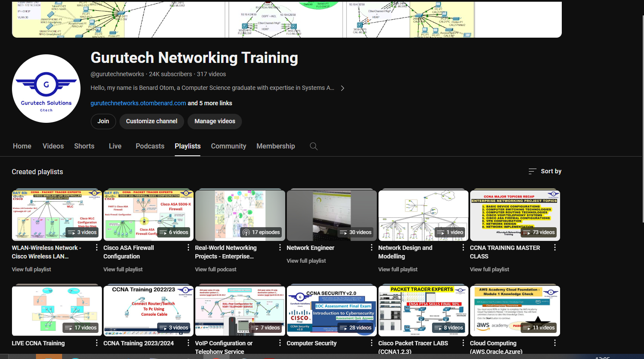Open the gurutechnetworks.otombenard.com link
644x359 pixels.
tap(138, 103)
